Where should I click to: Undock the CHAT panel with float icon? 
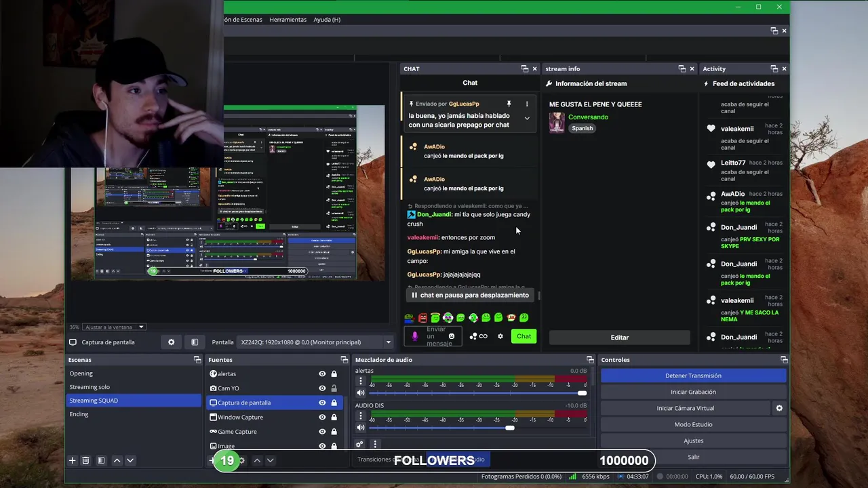pos(524,68)
